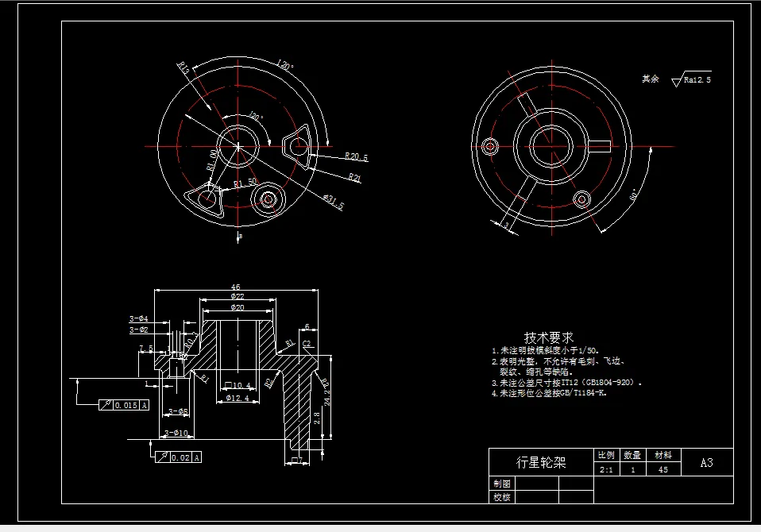The height and width of the screenshot is (532, 761).
Task: Select the "R13" radius label
Action: [x=183, y=67]
